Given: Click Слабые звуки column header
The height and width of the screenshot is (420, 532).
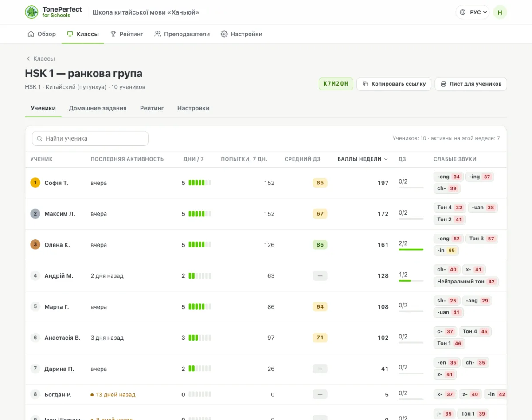Looking at the screenshot, I should pos(455,159).
